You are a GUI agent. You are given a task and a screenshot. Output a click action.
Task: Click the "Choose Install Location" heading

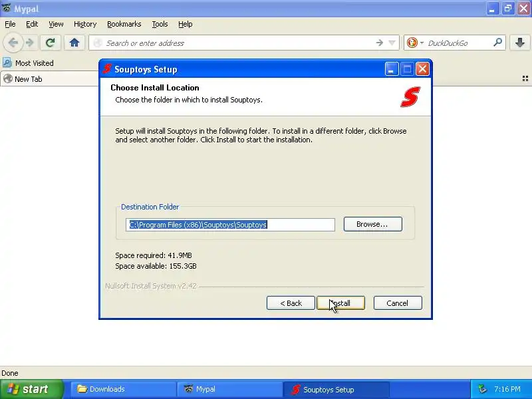click(x=155, y=88)
